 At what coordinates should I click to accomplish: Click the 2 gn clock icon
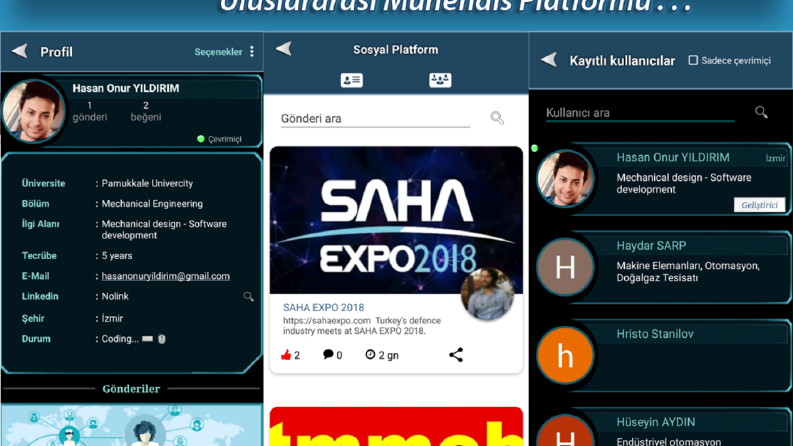tap(370, 354)
